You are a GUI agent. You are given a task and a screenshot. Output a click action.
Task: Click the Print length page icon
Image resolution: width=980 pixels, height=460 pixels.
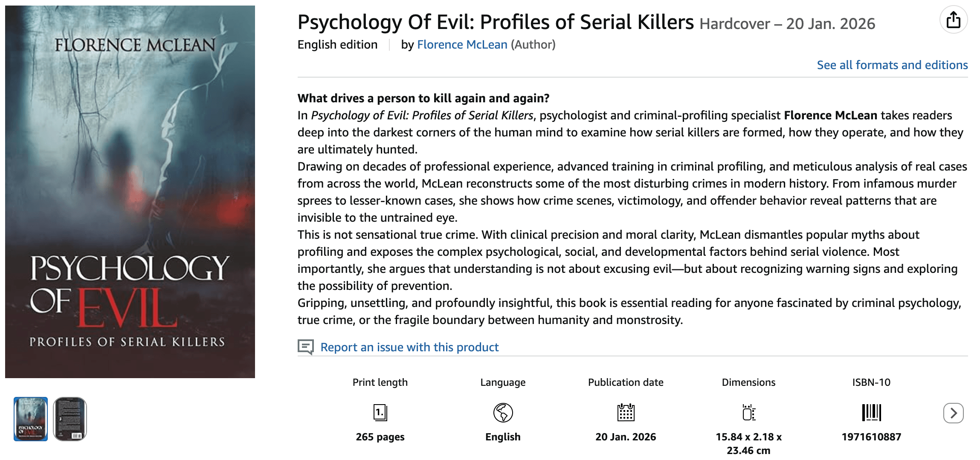coord(380,413)
